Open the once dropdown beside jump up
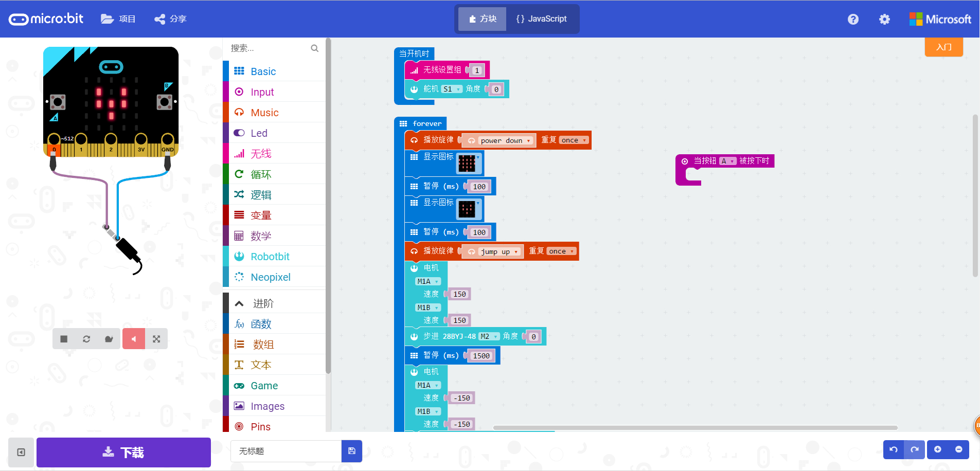 click(561, 251)
